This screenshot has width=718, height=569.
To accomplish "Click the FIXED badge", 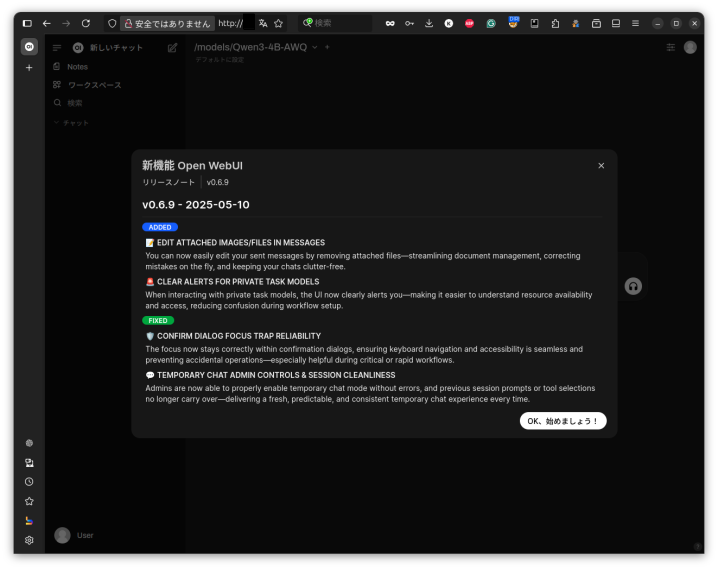I will [x=158, y=320].
